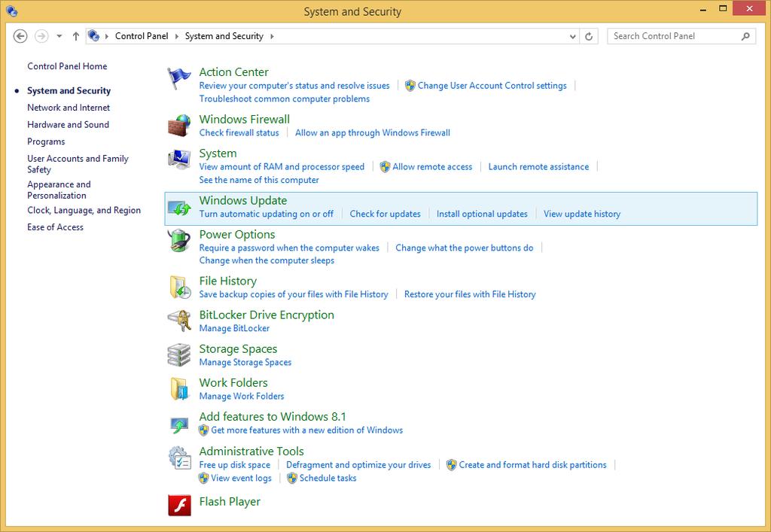Select Clock, Language, and Region
This screenshot has height=532, width=771.
coord(84,210)
